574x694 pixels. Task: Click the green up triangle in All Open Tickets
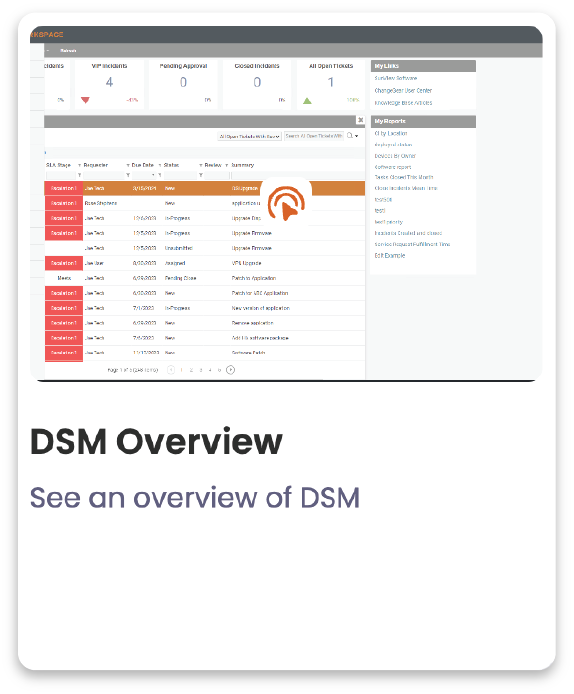[x=307, y=100]
